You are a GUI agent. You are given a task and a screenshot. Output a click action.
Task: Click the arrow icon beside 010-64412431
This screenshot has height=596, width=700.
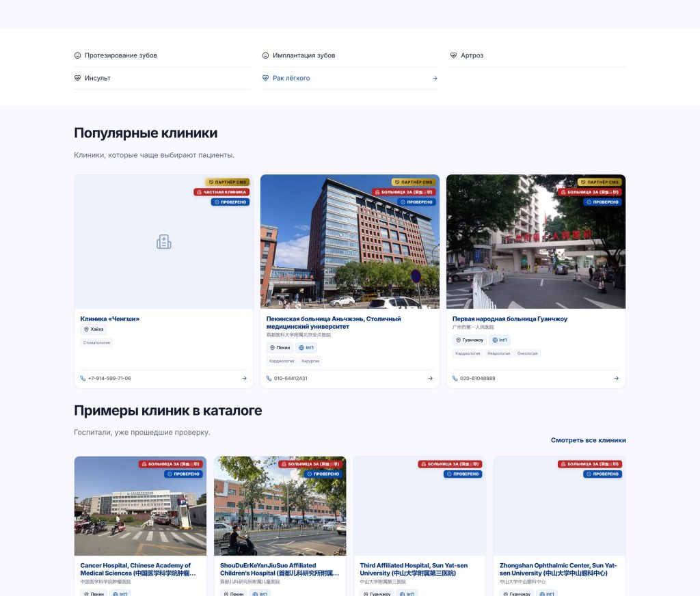pyautogui.click(x=431, y=378)
